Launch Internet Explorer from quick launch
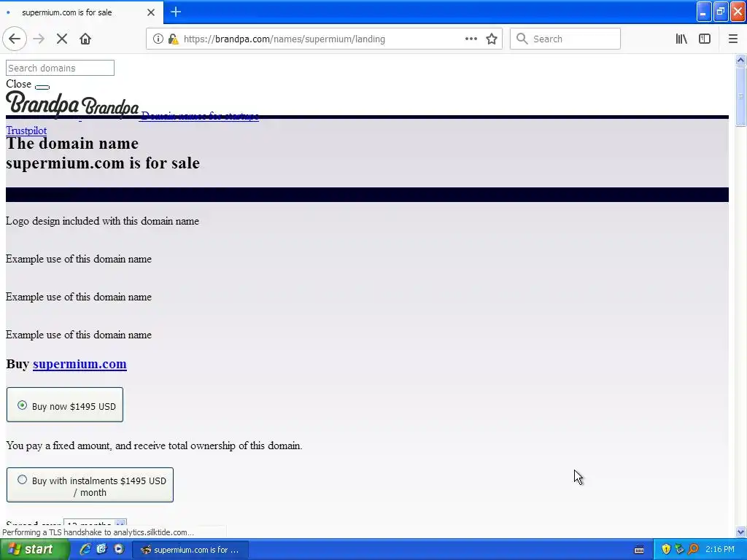 click(x=85, y=549)
